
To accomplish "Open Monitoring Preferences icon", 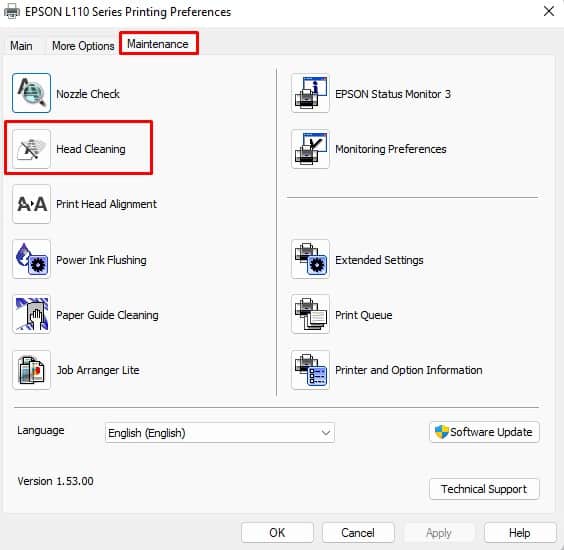I will 310,149.
